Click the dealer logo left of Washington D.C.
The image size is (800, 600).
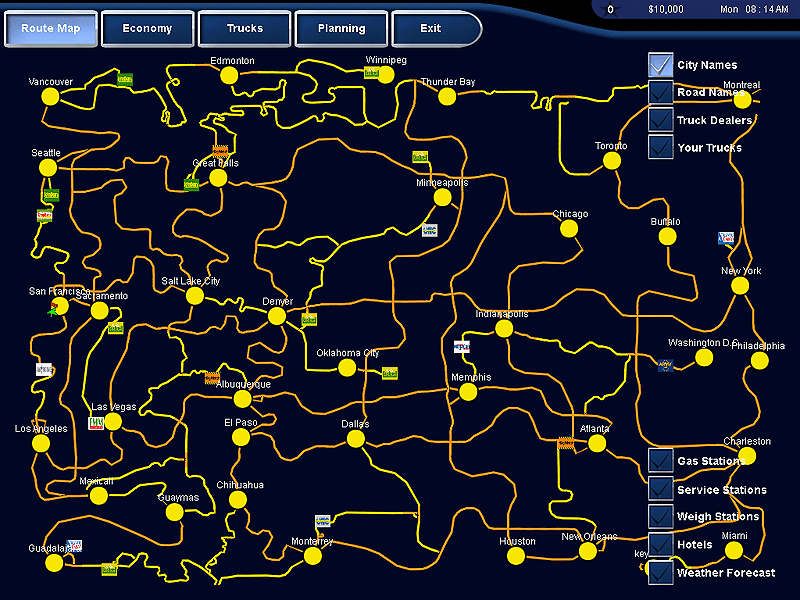[x=665, y=364]
